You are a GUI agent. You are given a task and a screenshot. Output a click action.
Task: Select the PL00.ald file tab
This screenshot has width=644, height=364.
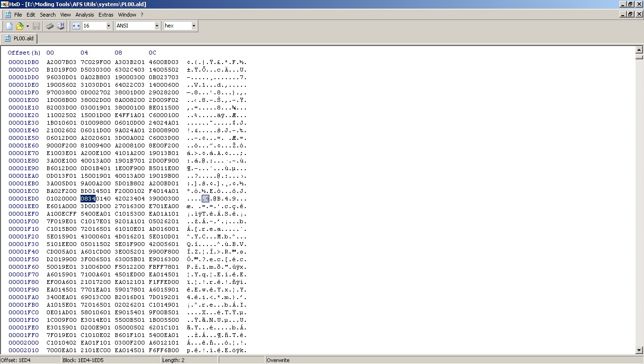click(x=19, y=38)
